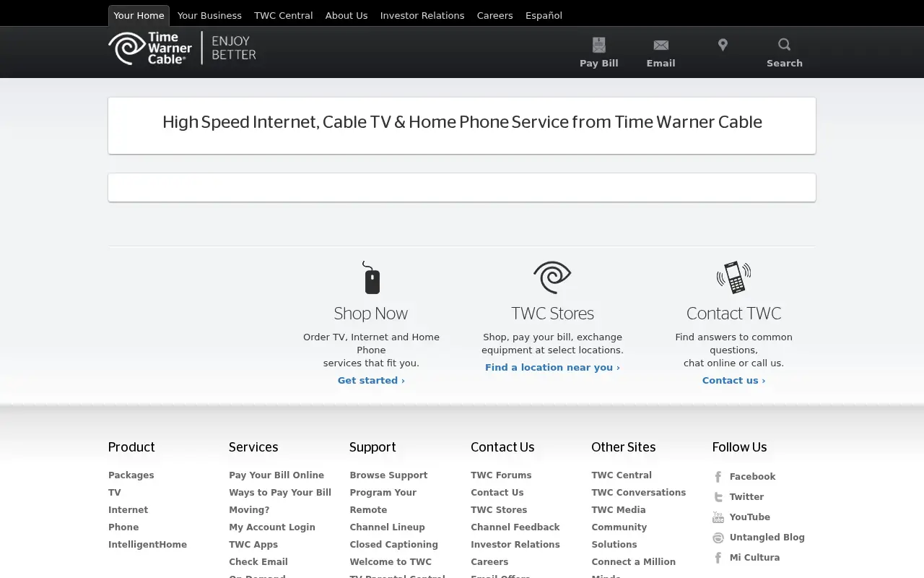
Task: Open Packages under Product
Action: pos(131,475)
